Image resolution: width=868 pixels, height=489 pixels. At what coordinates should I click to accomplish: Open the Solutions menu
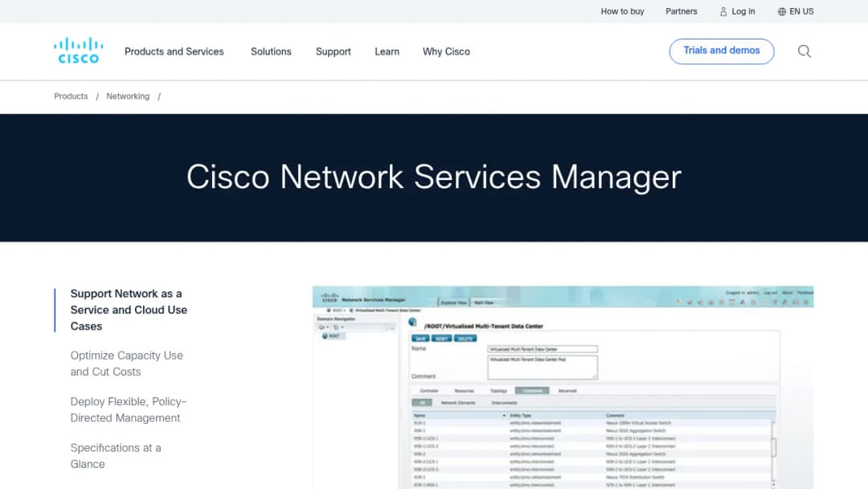tap(271, 51)
